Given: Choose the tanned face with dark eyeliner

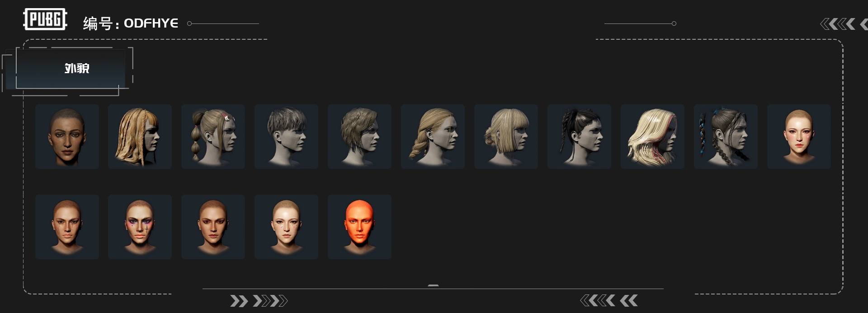Looking at the screenshot, I should coord(213,227).
